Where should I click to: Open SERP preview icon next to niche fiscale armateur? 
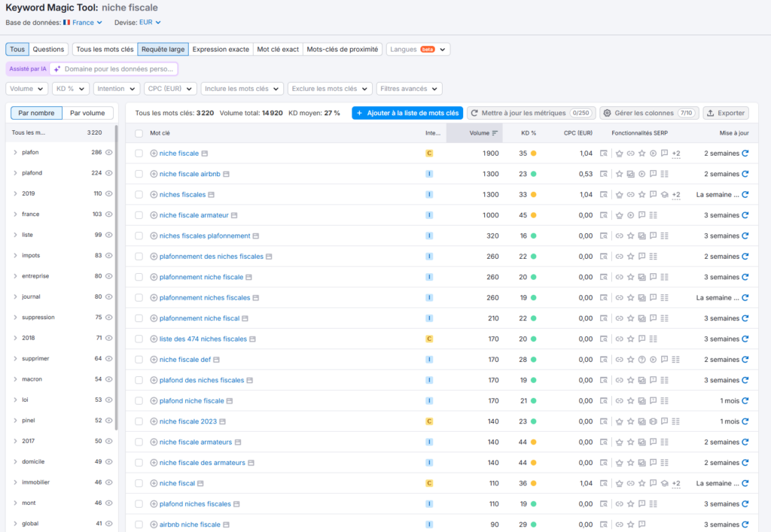tap(236, 215)
